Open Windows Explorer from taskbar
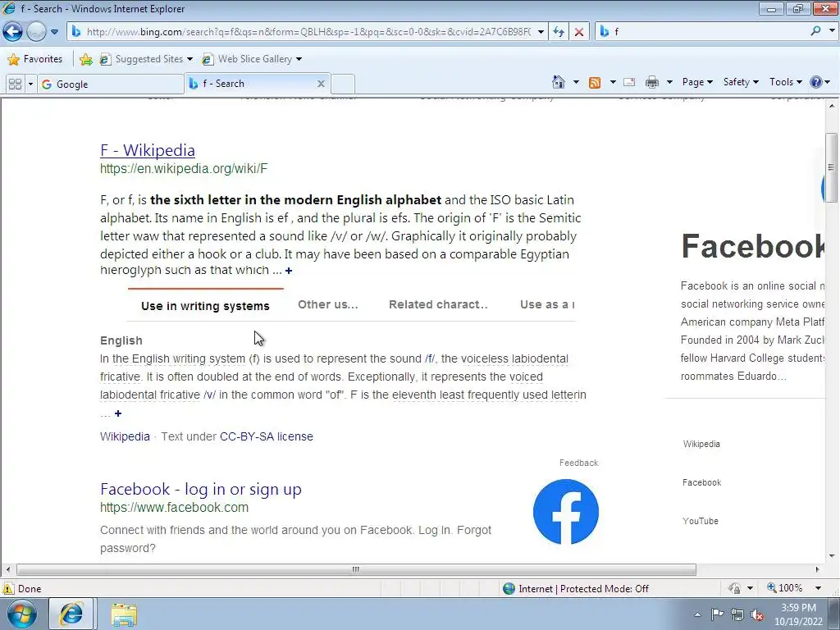 pyautogui.click(x=124, y=614)
